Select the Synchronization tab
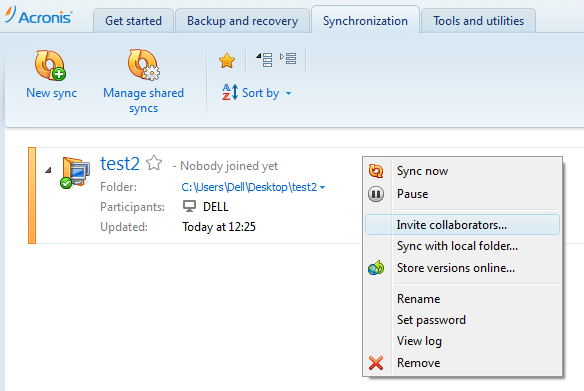584x391 pixels. coord(365,20)
